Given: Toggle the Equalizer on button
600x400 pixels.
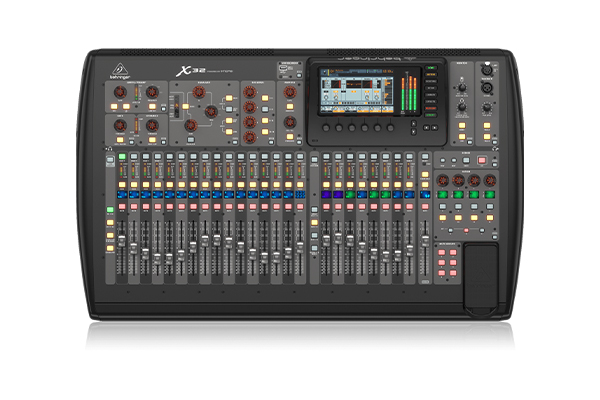Looking at the screenshot, I should click(191, 140).
